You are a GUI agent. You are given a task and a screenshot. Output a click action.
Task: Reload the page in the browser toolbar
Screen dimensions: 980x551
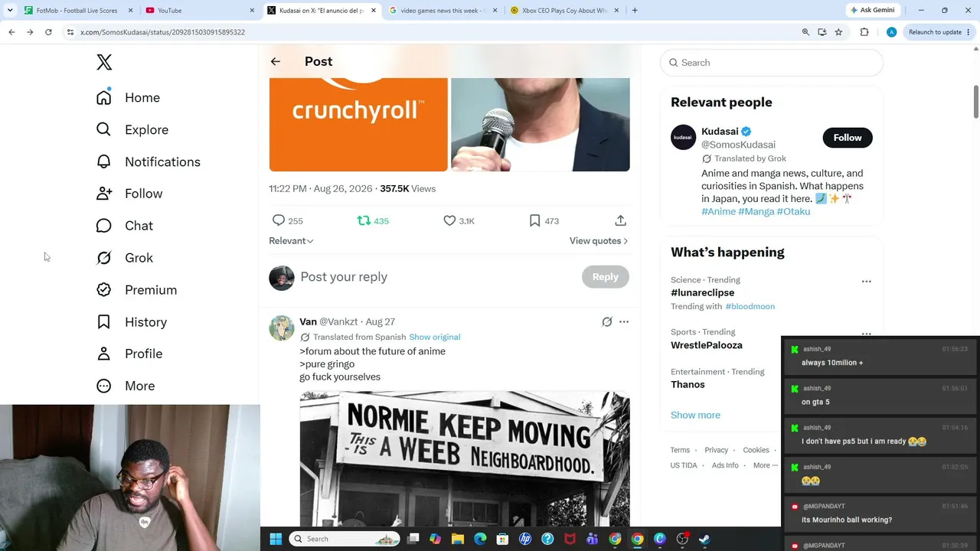coord(48,32)
